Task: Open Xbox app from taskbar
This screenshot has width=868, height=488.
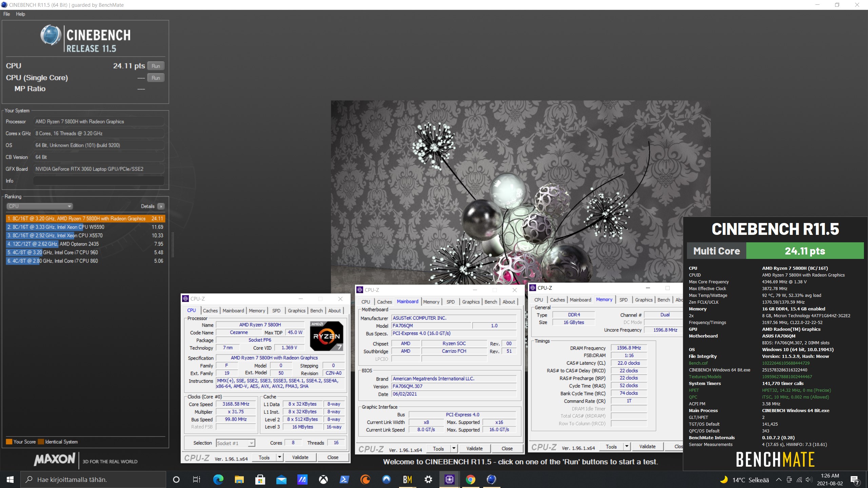Action: (x=323, y=480)
